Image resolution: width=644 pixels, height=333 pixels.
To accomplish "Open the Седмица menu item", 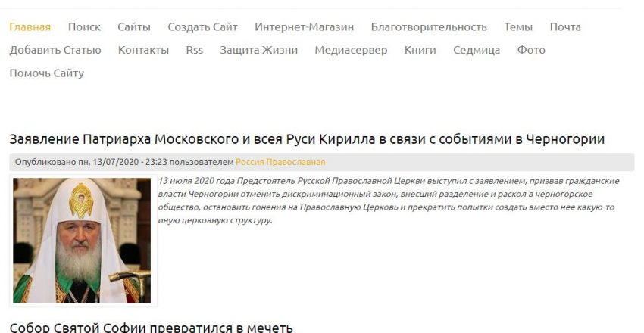I will tap(477, 50).
